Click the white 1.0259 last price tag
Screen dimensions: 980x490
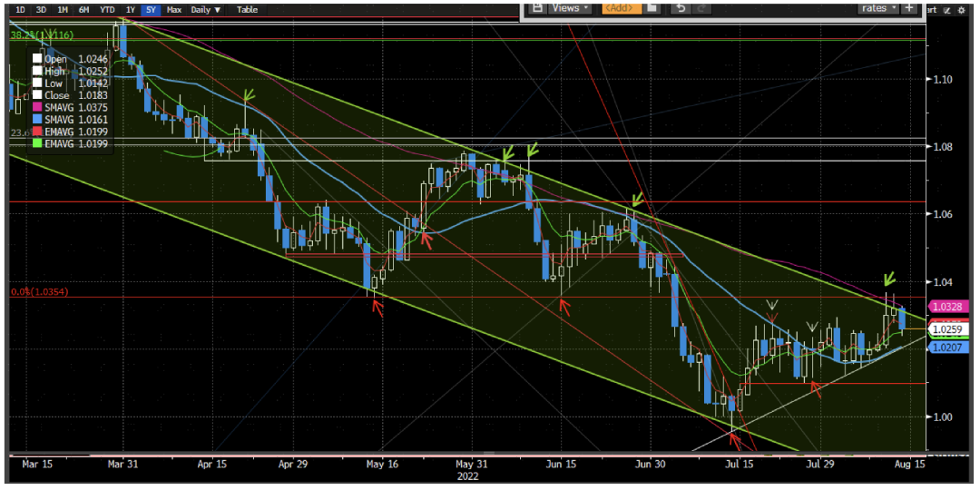coord(947,329)
